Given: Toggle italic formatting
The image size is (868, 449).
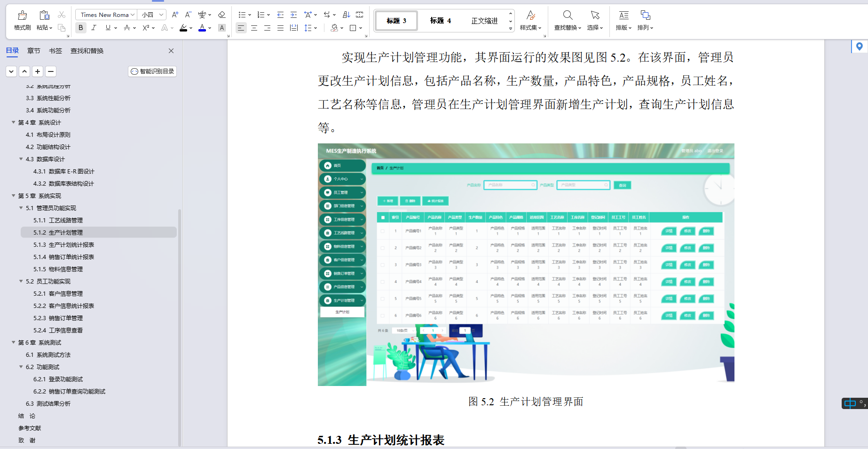Looking at the screenshot, I should [x=94, y=28].
